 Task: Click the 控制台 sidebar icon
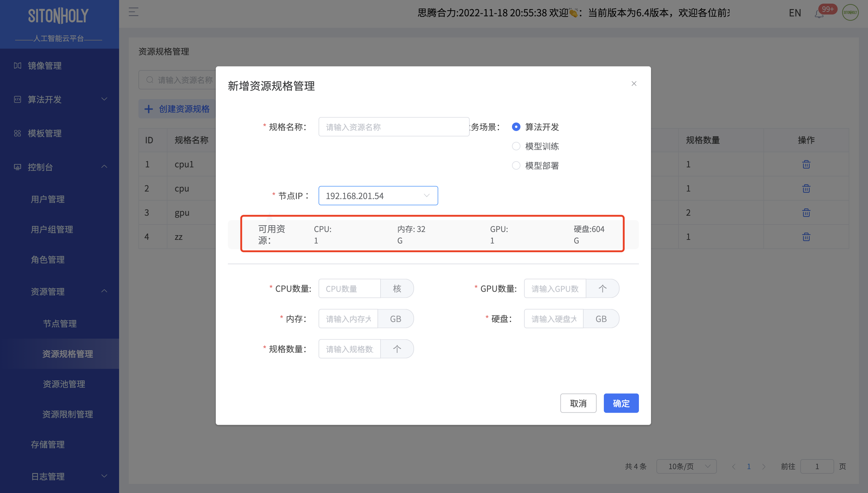[x=18, y=167]
